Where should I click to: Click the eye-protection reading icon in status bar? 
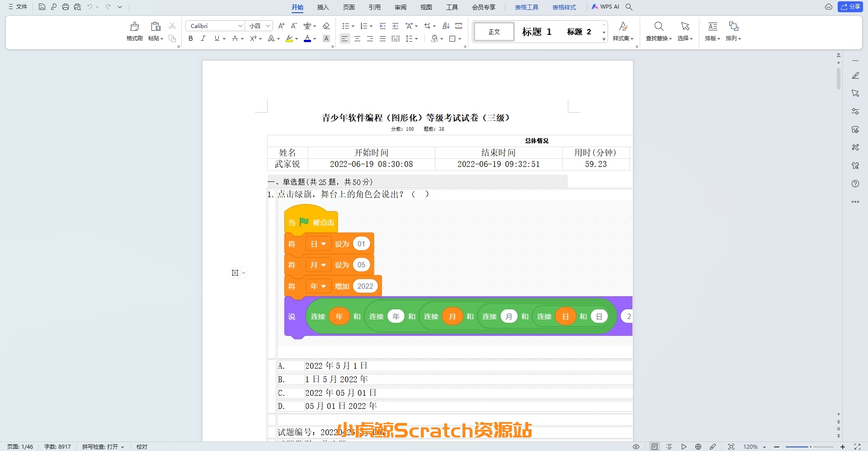click(636, 446)
